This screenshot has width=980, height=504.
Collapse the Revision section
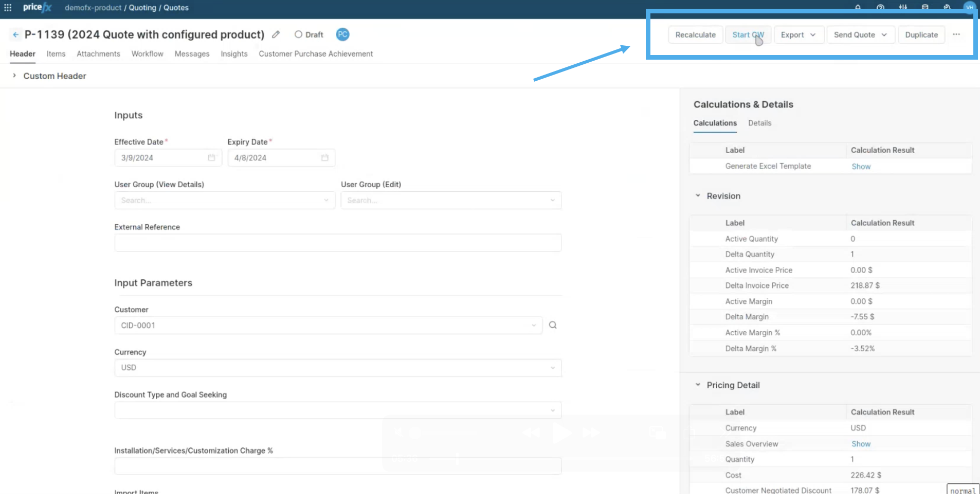[x=698, y=196]
